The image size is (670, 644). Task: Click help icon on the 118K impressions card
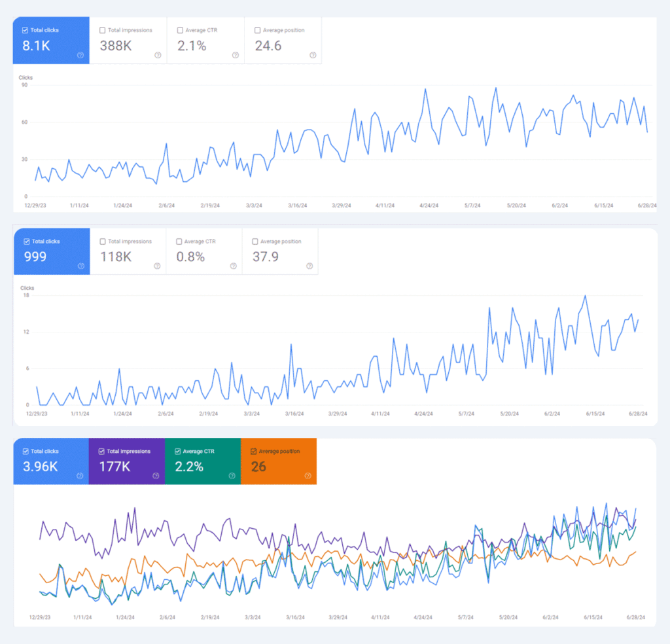click(x=157, y=267)
